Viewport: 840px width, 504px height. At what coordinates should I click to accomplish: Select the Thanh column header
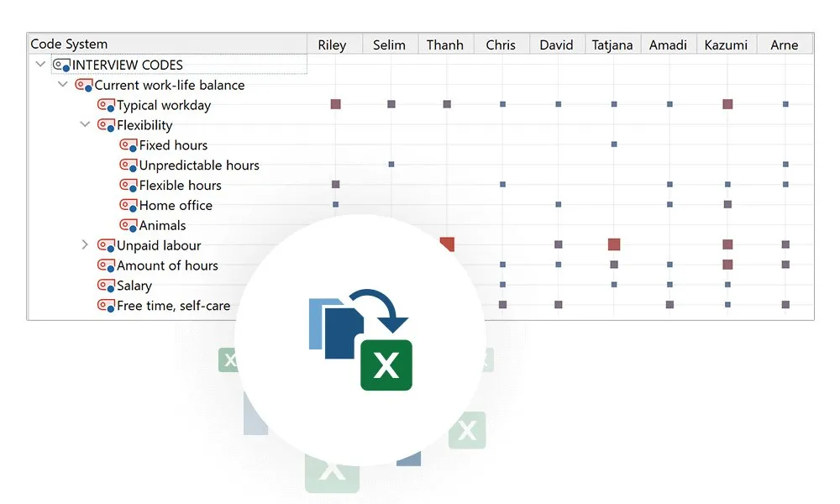click(x=445, y=45)
